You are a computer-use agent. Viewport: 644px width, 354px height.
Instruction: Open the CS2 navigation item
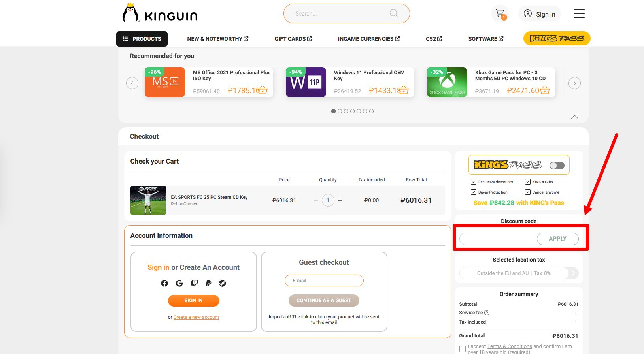(434, 39)
